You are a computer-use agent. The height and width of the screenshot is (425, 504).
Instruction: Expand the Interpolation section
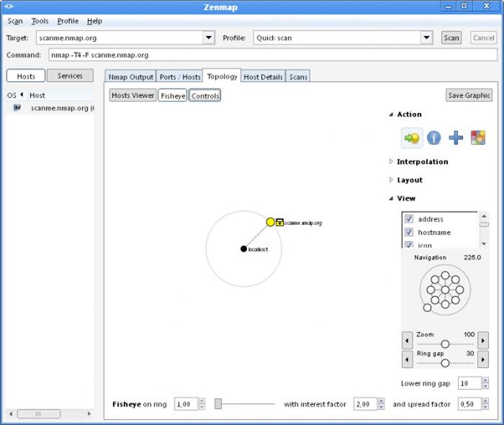[391, 162]
